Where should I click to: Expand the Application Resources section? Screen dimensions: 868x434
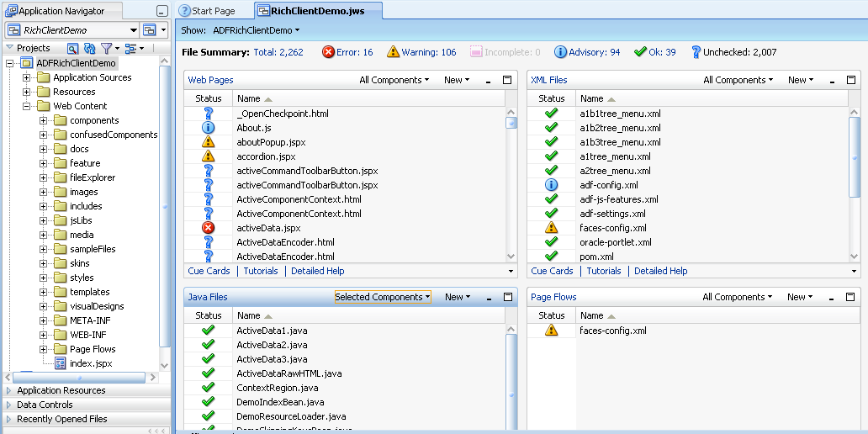[9, 390]
